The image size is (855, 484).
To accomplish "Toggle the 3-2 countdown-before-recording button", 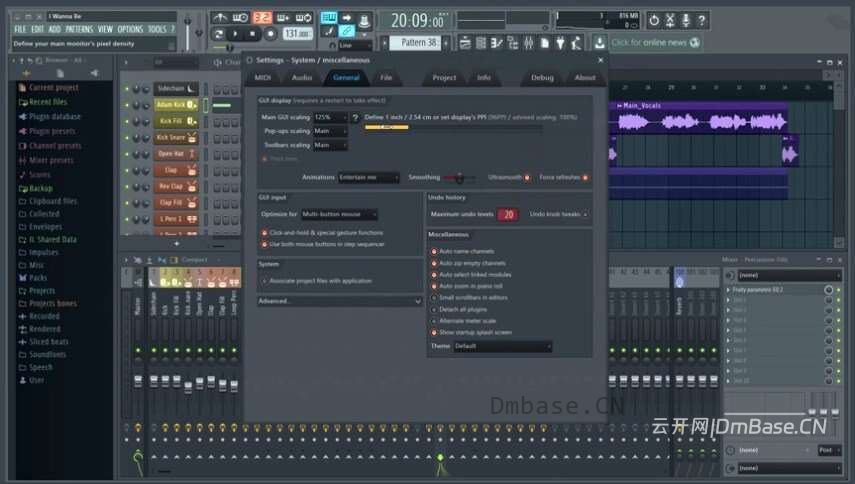I will pos(262,18).
